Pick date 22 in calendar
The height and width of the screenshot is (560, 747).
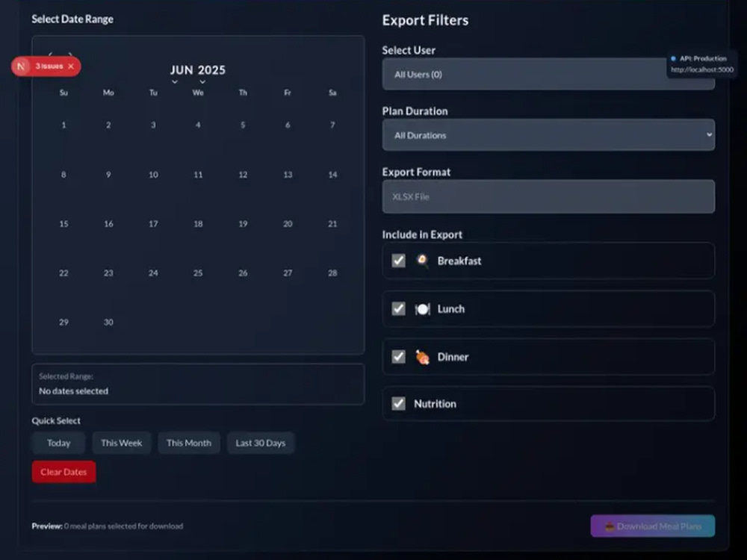coord(63,273)
